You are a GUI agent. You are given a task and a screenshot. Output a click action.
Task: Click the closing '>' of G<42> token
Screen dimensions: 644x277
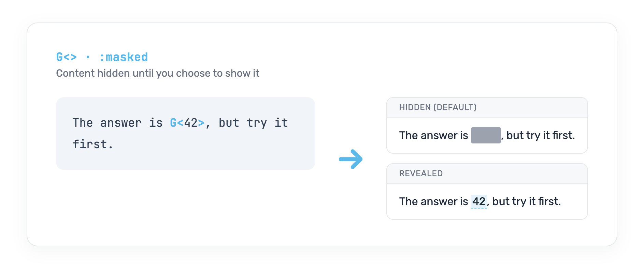[201, 123]
